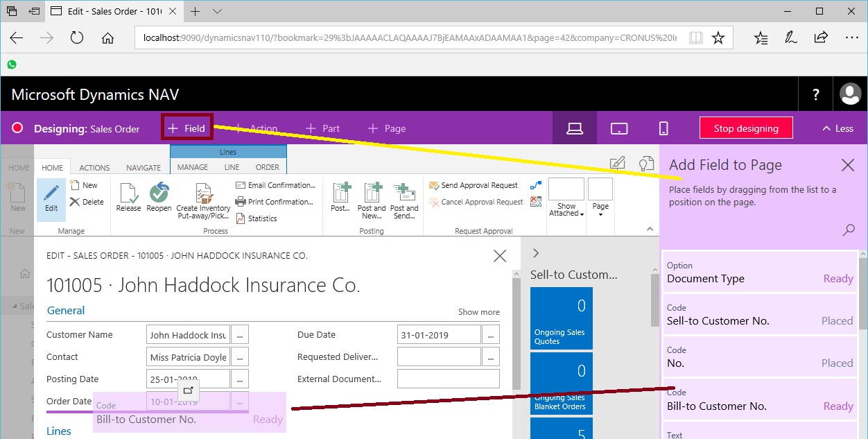Click the + Field designer button
The width and height of the screenshot is (868, 439).
(186, 128)
